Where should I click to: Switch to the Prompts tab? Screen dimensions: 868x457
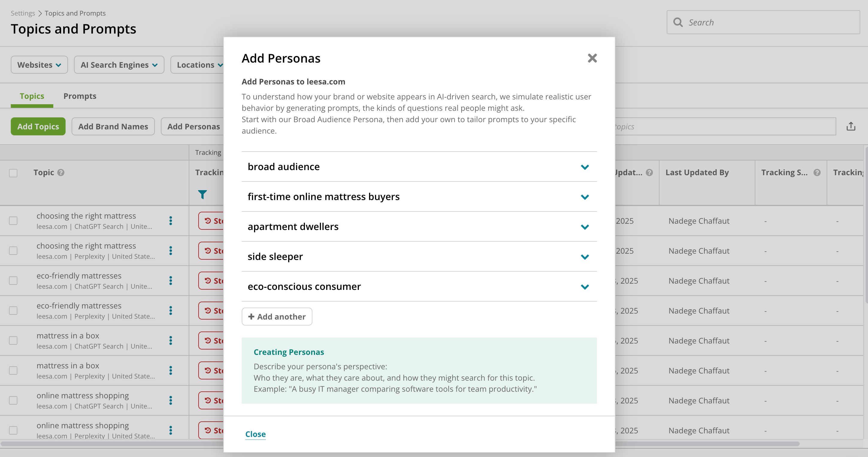tap(80, 96)
